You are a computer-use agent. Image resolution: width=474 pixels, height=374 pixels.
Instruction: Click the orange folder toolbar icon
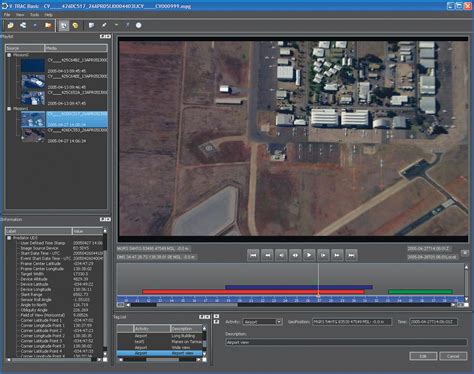(48, 25)
